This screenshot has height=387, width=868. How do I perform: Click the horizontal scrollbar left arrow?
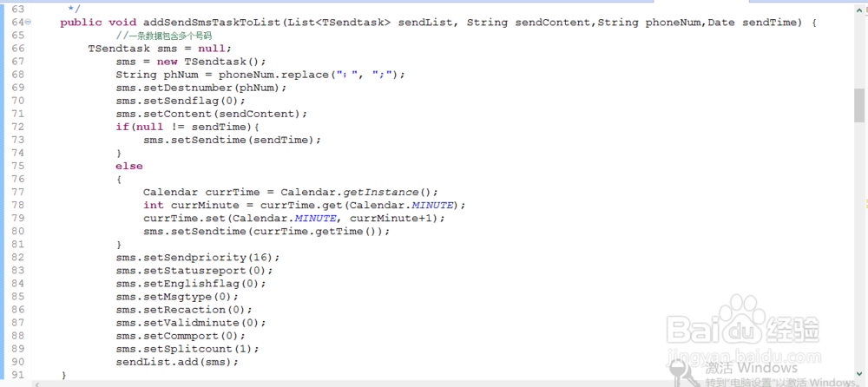point(36,384)
